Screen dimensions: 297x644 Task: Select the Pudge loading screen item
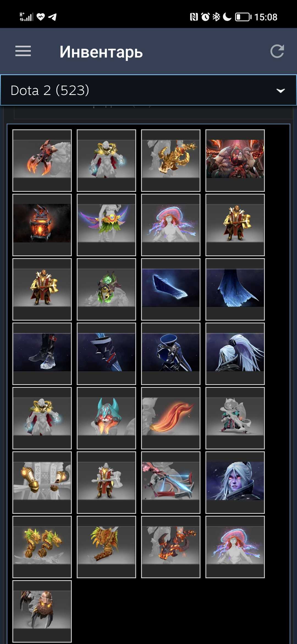click(x=235, y=160)
